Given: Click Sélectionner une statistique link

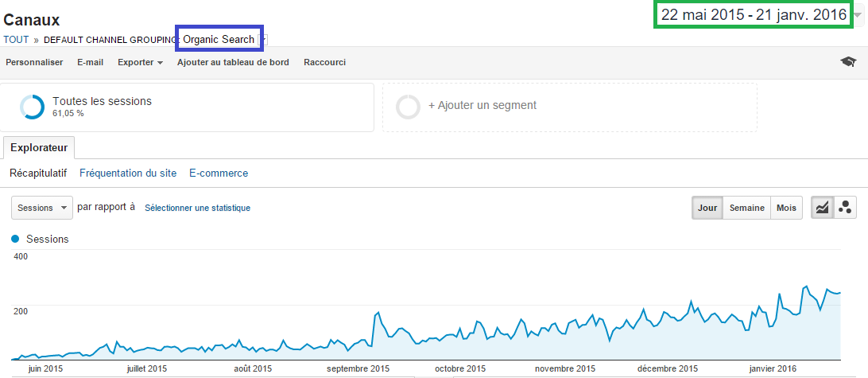Looking at the screenshot, I should [x=198, y=208].
